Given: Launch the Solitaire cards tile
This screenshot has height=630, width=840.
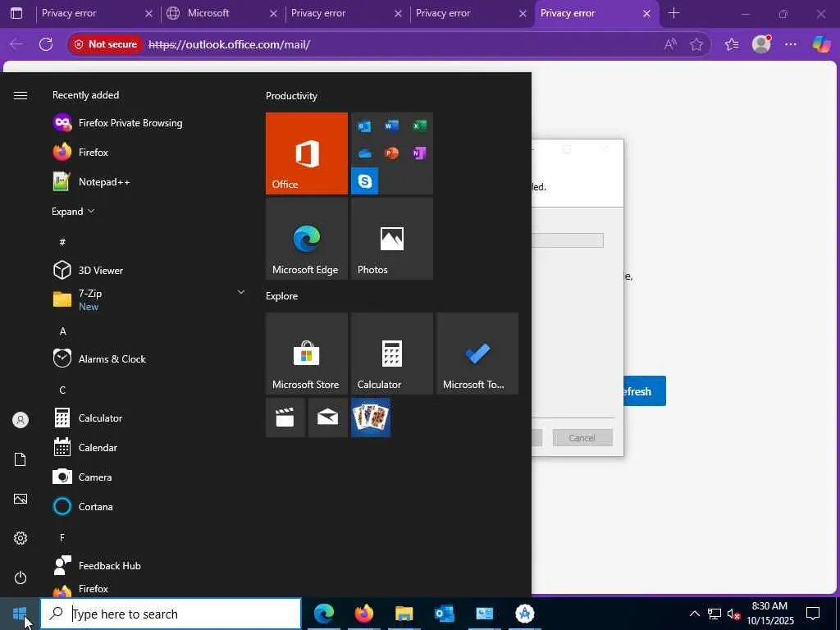Looking at the screenshot, I should pos(371,418).
